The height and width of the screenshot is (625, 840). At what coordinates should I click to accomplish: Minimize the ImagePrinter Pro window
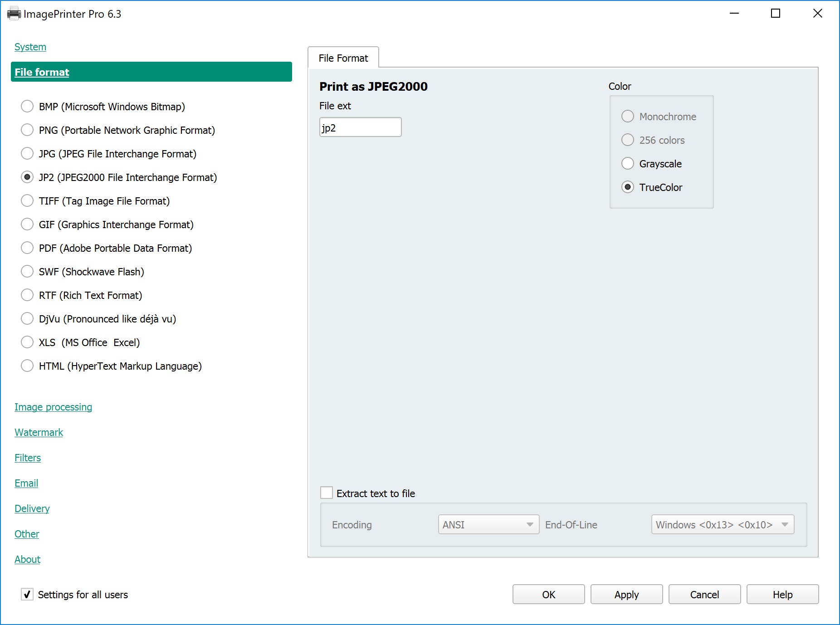pos(734,14)
